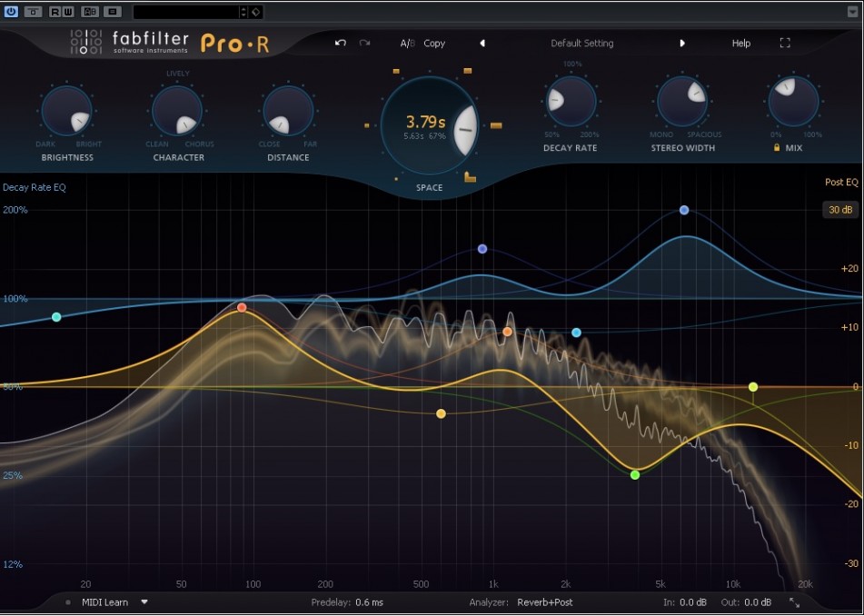Click the Mix knob

tap(793, 102)
